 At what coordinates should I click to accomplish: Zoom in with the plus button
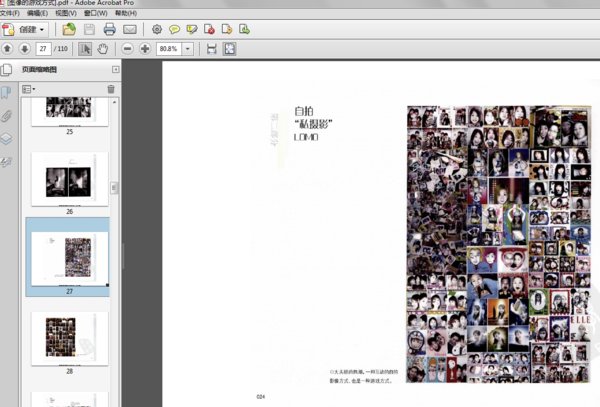tap(145, 49)
